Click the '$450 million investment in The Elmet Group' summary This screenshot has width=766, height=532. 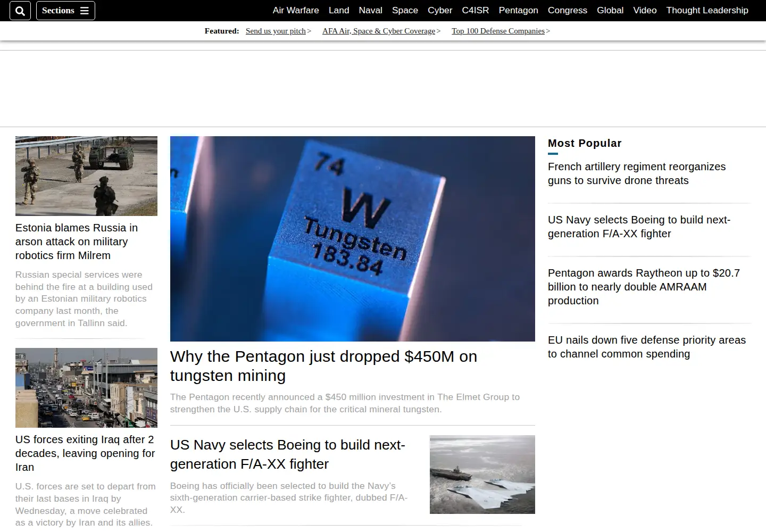click(x=345, y=403)
